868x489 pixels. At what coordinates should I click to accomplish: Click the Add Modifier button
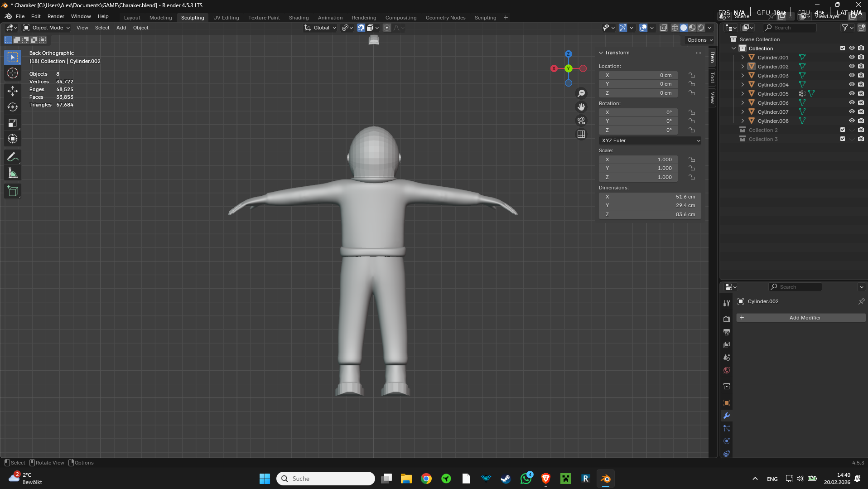800,318
